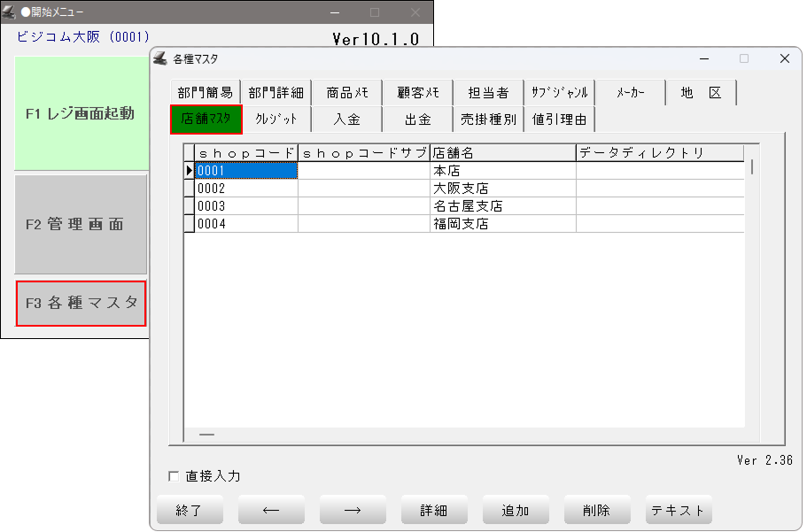Click the 詳細 button
The image size is (807, 532).
click(433, 510)
